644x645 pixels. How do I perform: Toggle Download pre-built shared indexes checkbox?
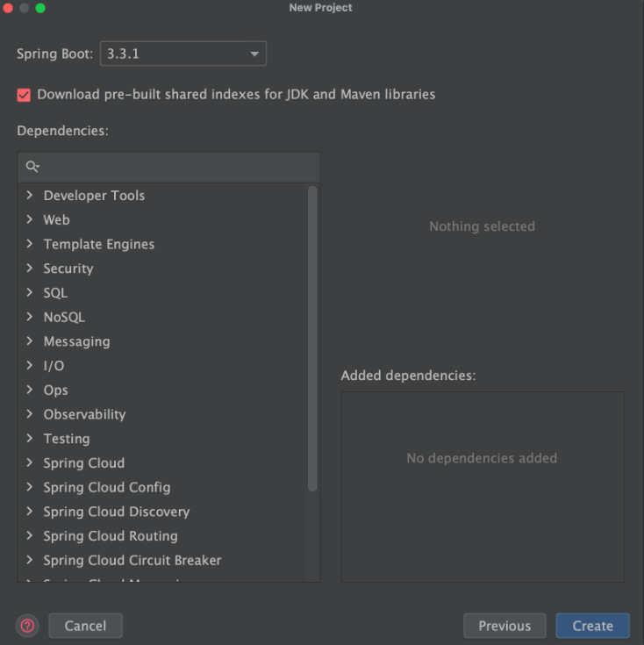[24, 95]
